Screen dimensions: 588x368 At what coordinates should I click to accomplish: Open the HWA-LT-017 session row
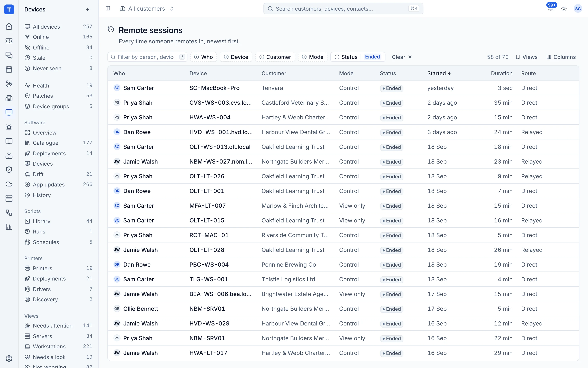coord(343,353)
